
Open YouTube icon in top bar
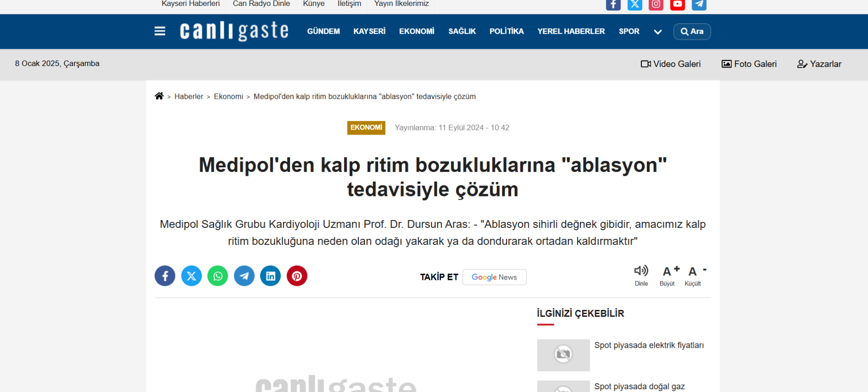point(678,4)
